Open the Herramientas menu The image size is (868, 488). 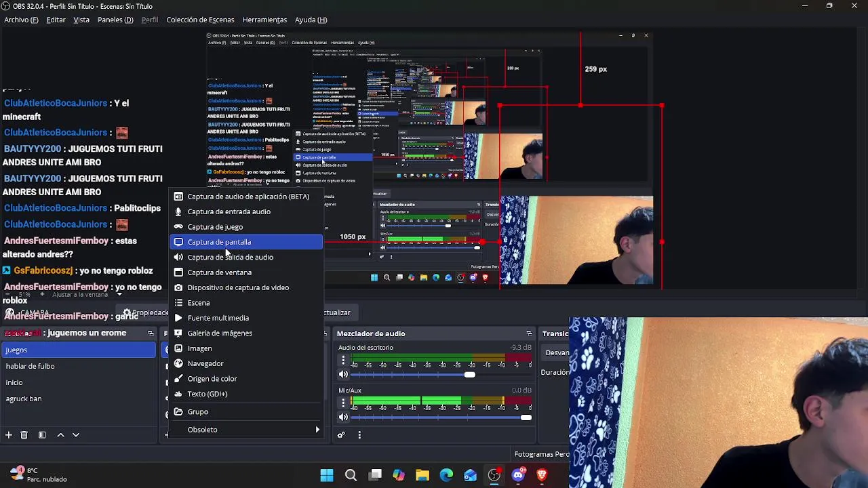point(264,20)
